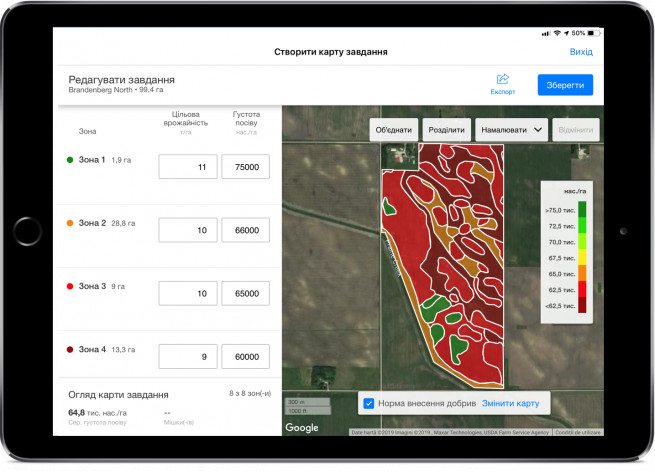This screenshot has height=472, width=655.
Task: Click the 13,3 га area of Зона 4
Action: click(x=123, y=350)
